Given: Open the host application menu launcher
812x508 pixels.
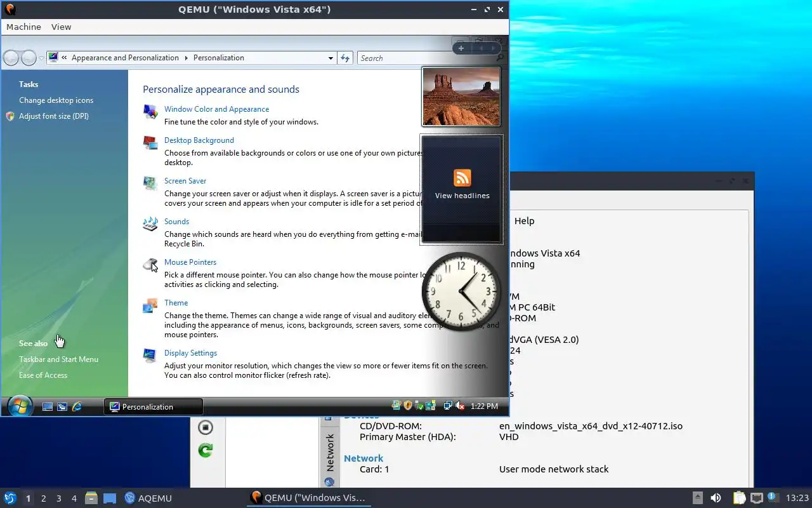Looking at the screenshot, I should tap(10, 498).
